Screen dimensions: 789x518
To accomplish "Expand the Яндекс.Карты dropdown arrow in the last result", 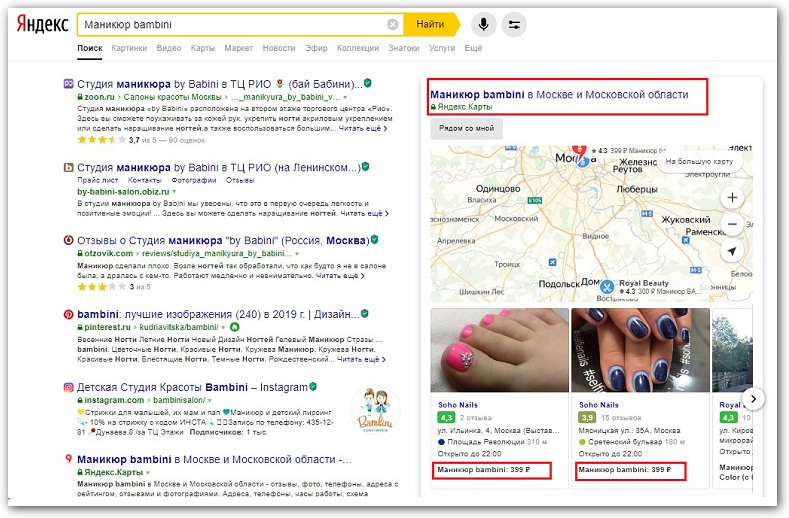I will 147,473.
